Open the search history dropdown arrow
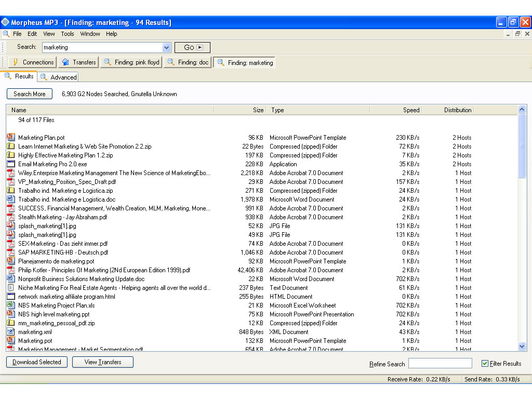This screenshot has width=532, height=399. 166,47
